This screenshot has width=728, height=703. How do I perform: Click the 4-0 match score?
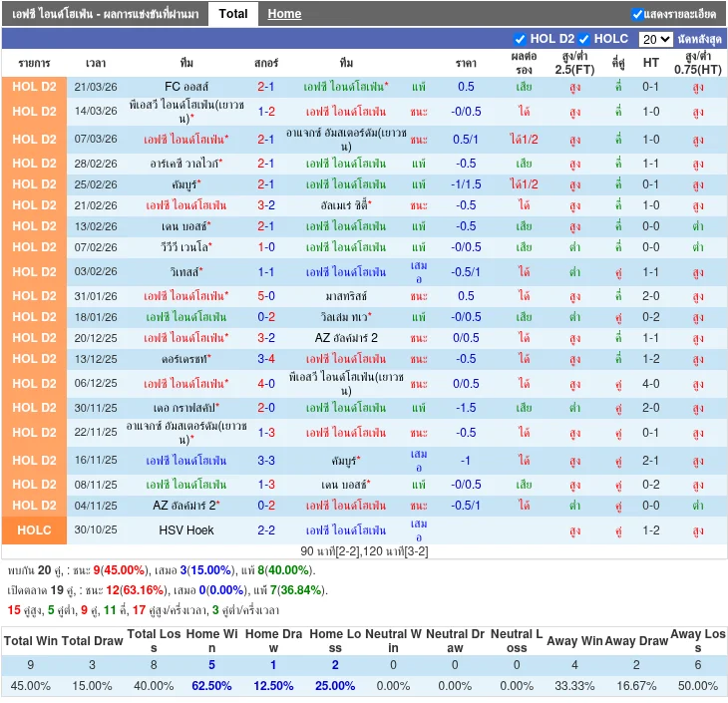266,384
